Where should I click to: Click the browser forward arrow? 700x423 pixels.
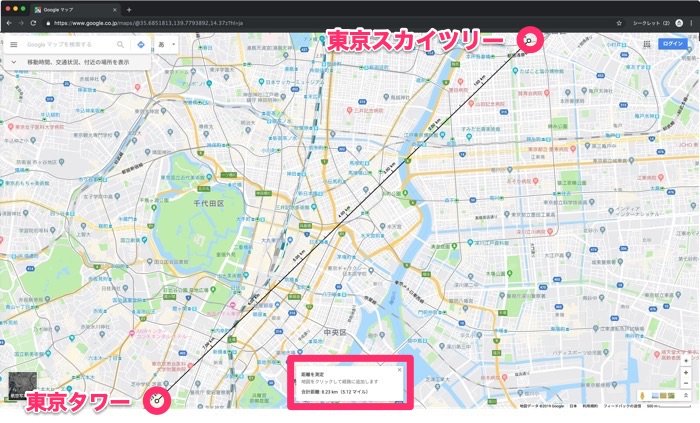[x=21, y=23]
